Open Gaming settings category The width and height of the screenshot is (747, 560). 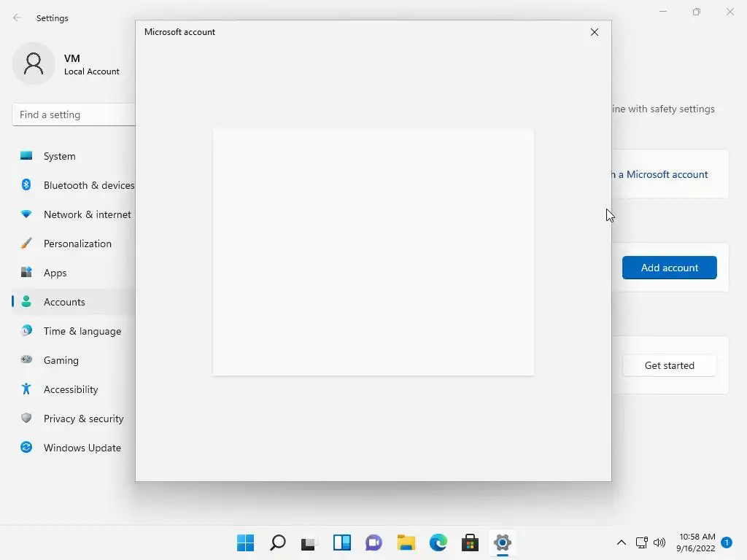coord(74,360)
